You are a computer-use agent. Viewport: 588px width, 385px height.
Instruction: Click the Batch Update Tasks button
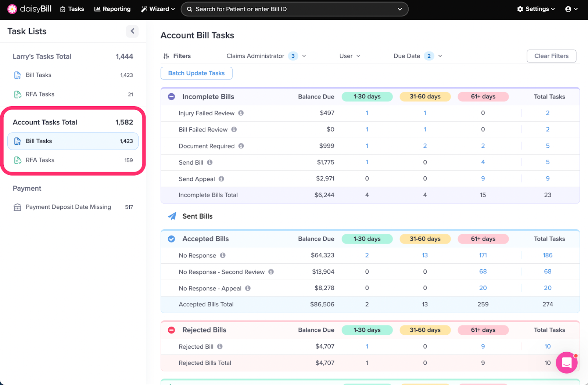(196, 73)
